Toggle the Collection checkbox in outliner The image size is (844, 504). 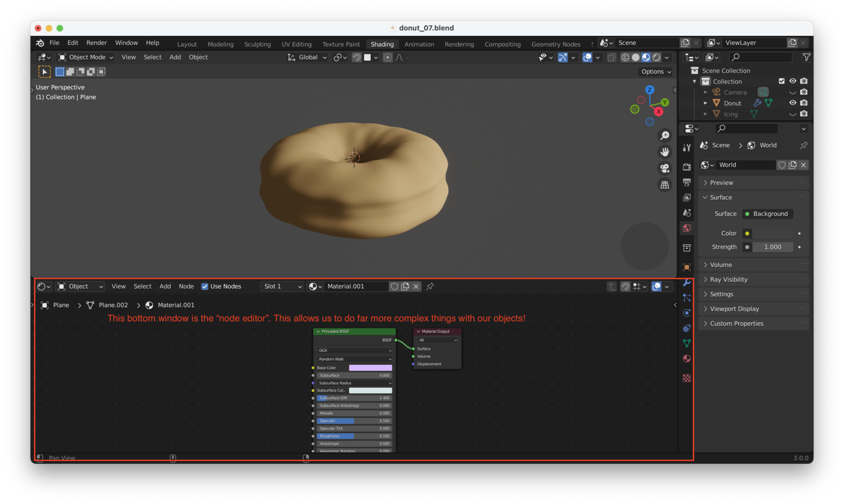point(782,81)
